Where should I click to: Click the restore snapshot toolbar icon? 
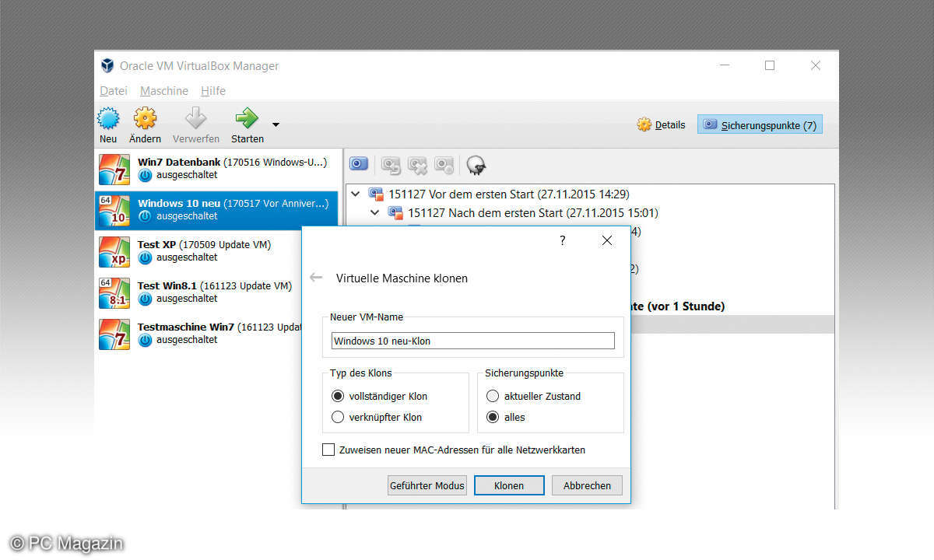click(392, 165)
